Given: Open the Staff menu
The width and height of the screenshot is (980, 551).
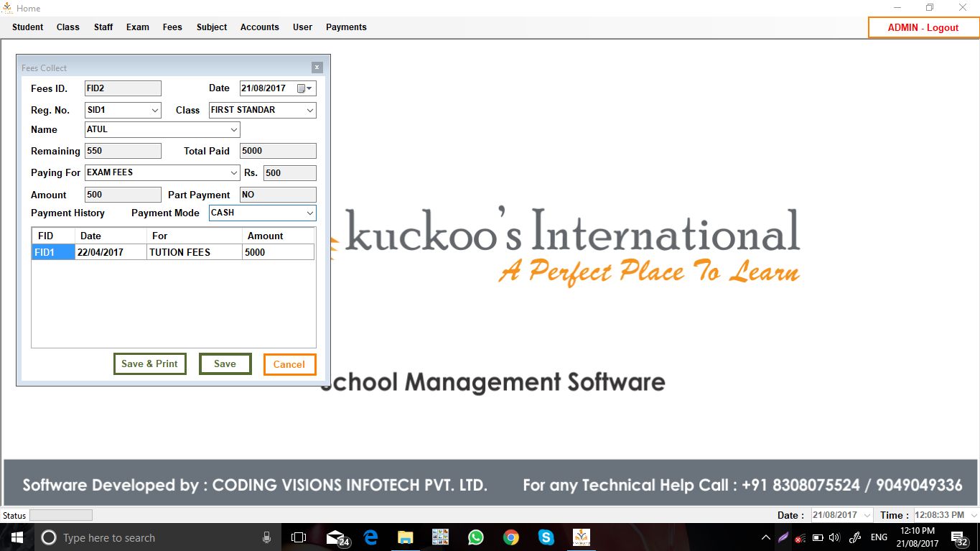Looking at the screenshot, I should (x=103, y=27).
